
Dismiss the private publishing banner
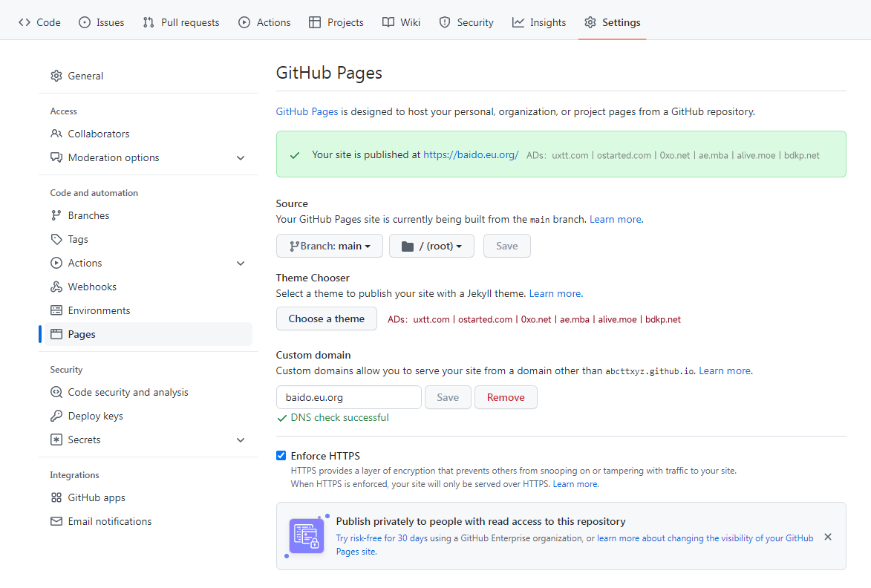[x=828, y=537]
